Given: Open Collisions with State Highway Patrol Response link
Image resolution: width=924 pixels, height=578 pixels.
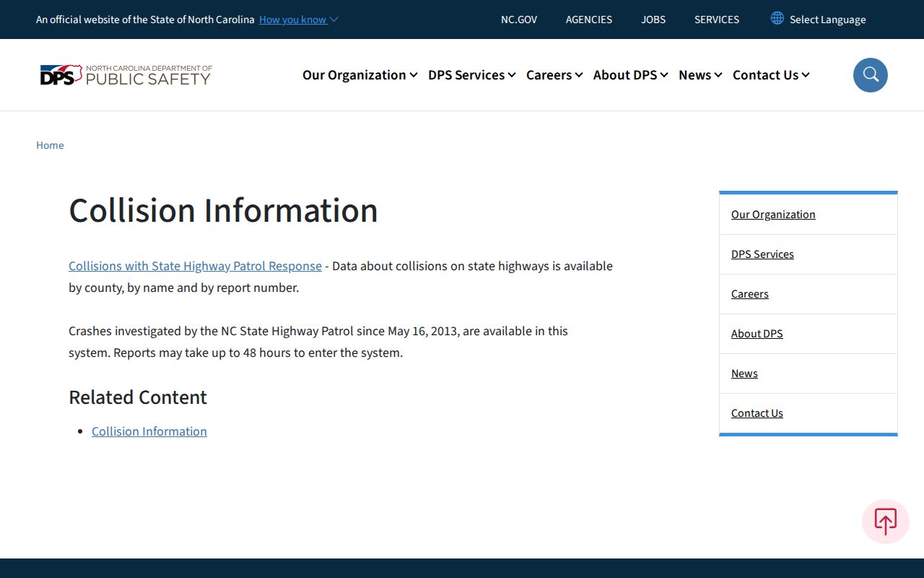Looking at the screenshot, I should click(x=195, y=266).
